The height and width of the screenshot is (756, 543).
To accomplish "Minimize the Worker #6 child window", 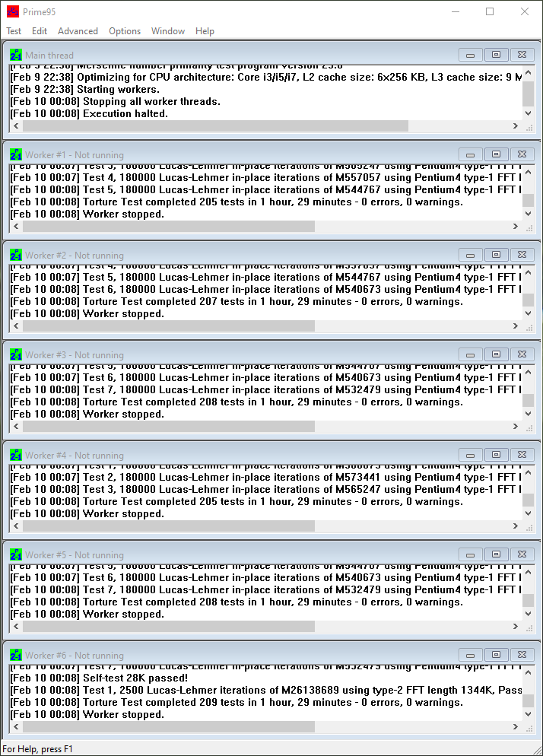I will pos(470,656).
